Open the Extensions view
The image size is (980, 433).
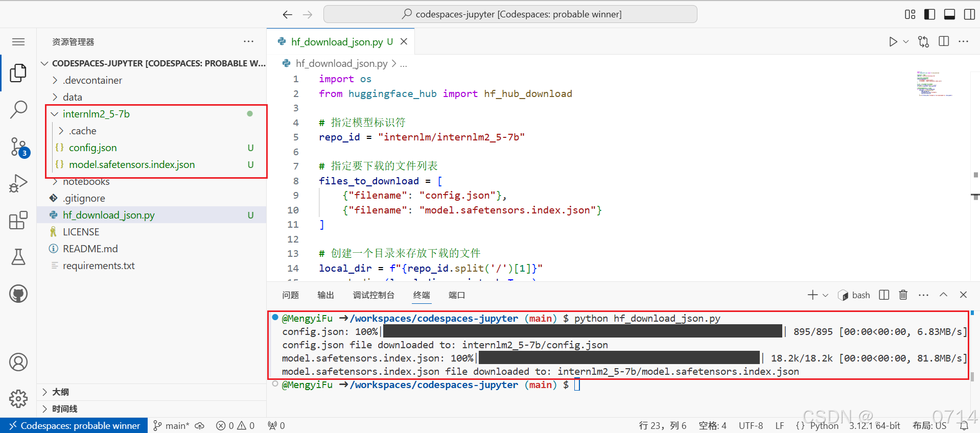pyautogui.click(x=18, y=220)
